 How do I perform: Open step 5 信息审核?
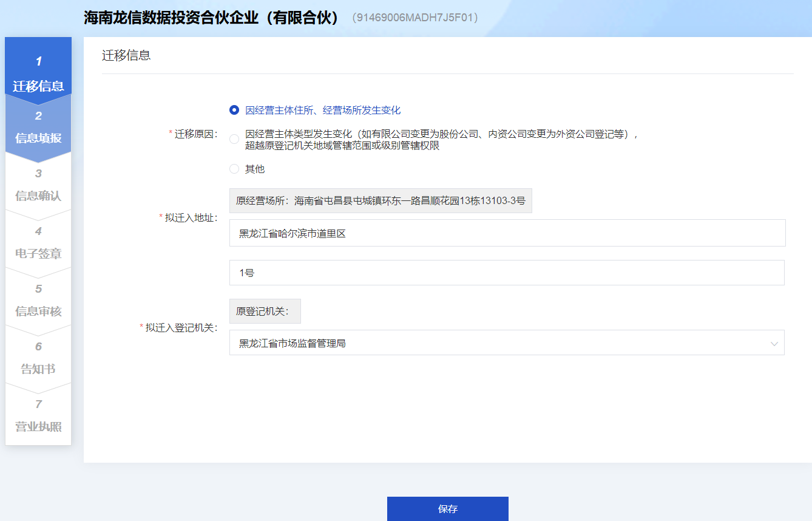[x=38, y=301]
